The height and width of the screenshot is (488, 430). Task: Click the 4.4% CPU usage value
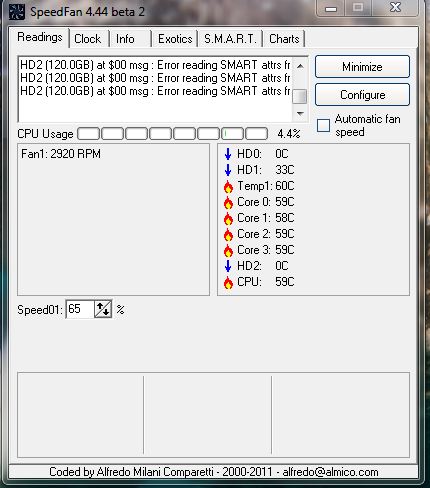coord(289,134)
